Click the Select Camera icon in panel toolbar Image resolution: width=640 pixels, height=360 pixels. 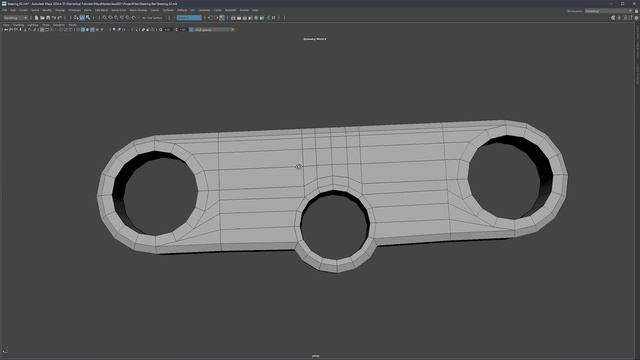click(6, 30)
